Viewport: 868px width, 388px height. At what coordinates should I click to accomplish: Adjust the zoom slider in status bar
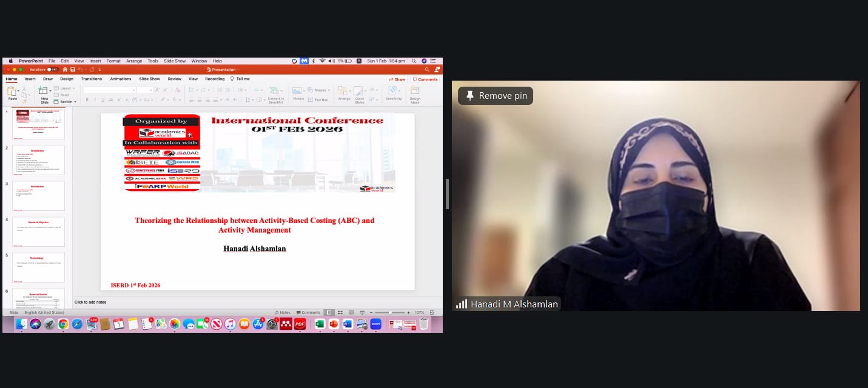[x=390, y=312]
